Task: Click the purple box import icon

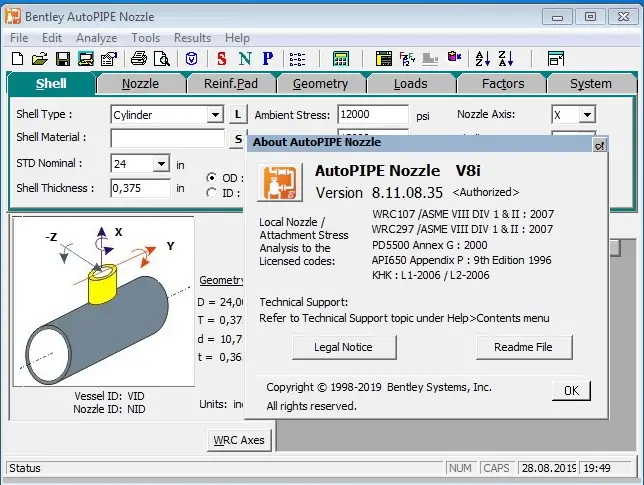Action: [454, 57]
